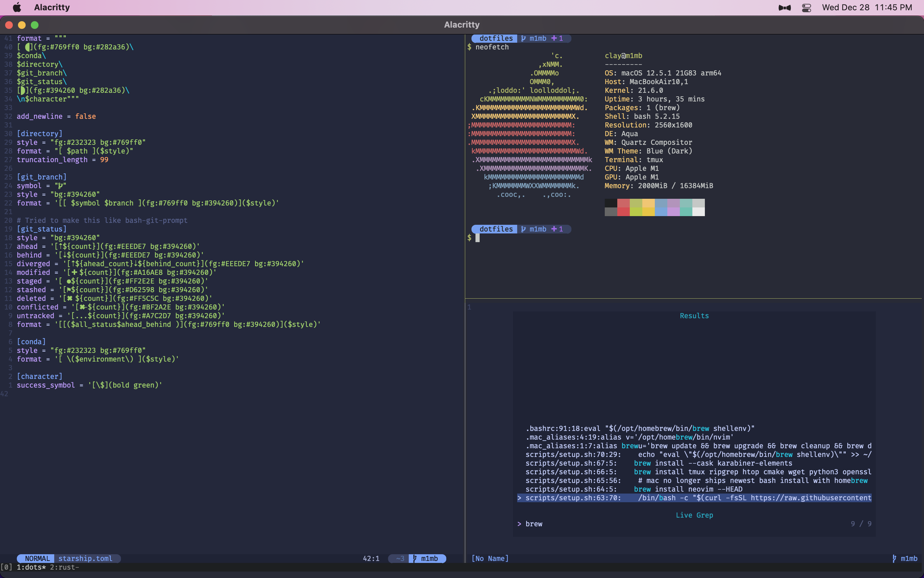
Task: Click the clay@m1mb neofetch header
Action: coord(623,56)
